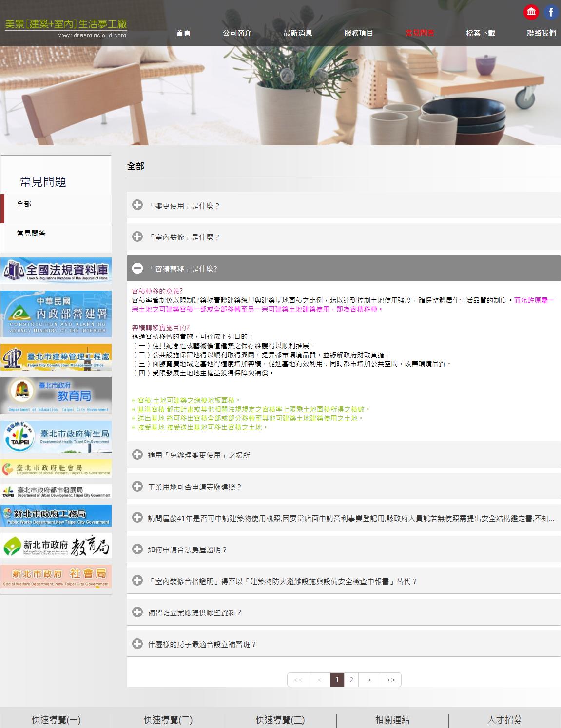Expand 「室內裝修」是什麼 plus icon
Viewport: 561px width, 728px height.
coord(137,236)
